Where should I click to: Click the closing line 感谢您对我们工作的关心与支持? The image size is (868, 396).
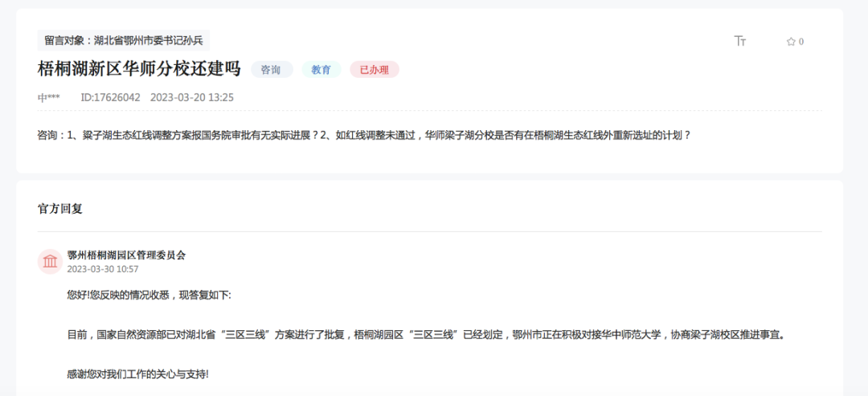137,374
